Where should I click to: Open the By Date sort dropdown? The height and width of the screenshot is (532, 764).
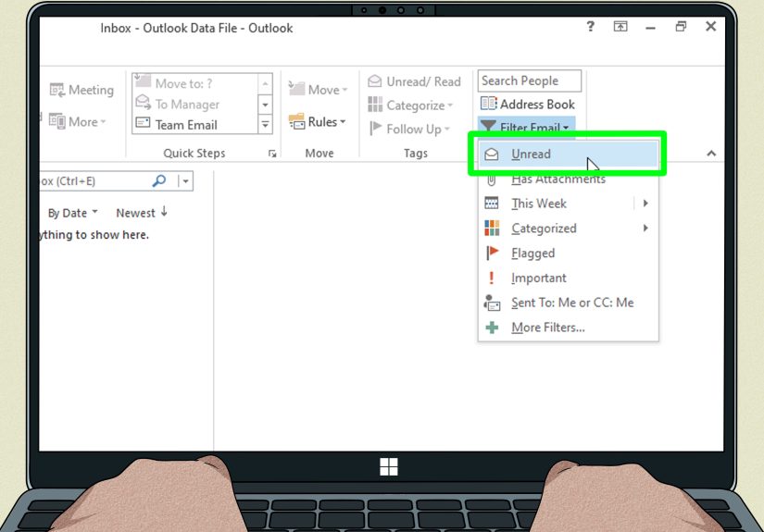point(72,213)
